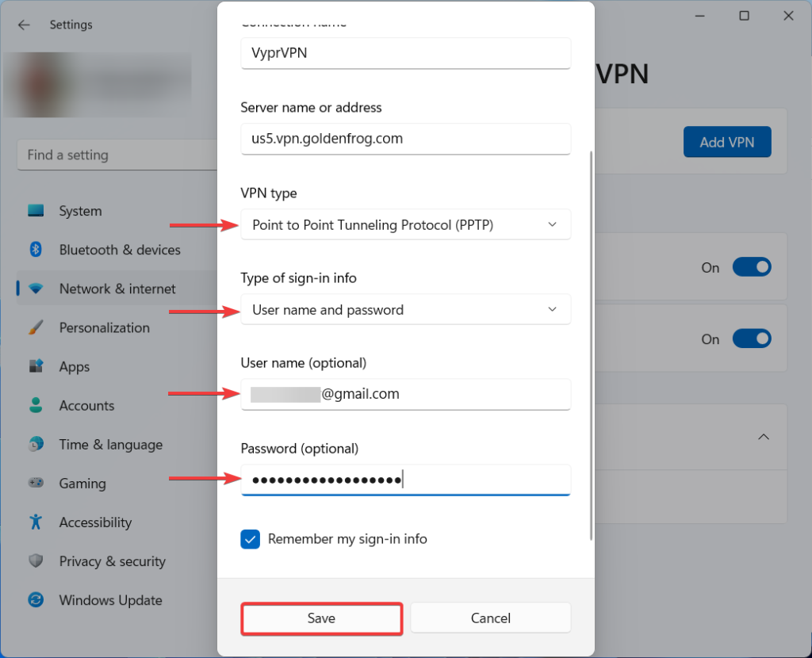
Task: Save the VPN connection
Action: 321,618
